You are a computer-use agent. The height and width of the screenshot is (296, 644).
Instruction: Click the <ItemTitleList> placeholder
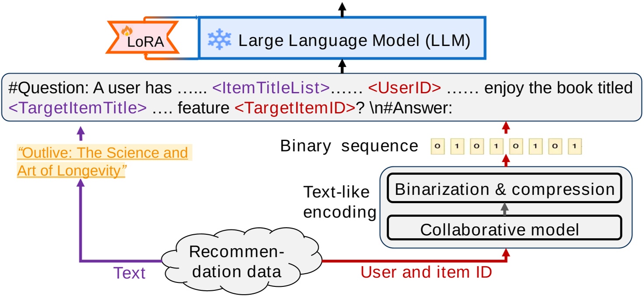tap(270, 88)
